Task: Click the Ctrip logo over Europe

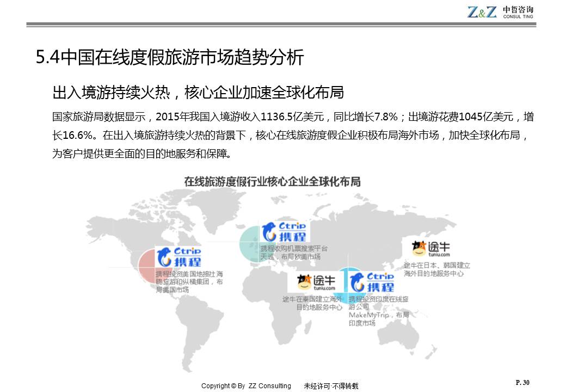Action: [284, 231]
